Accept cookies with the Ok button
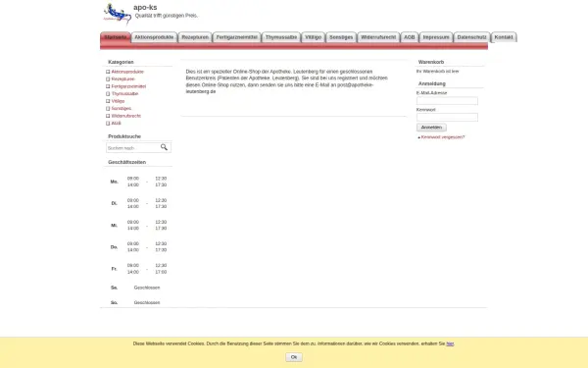588x368 pixels. (294, 357)
